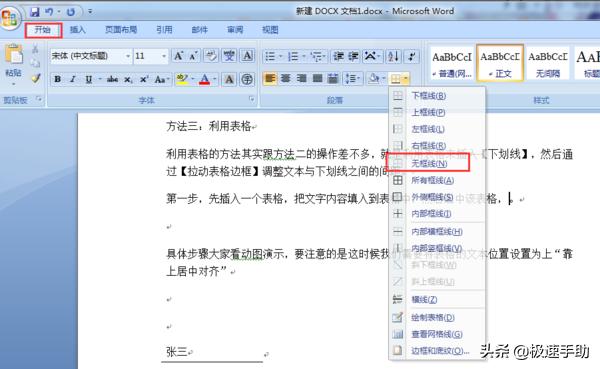Open Line Spacing dropdown

tap(352, 79)
